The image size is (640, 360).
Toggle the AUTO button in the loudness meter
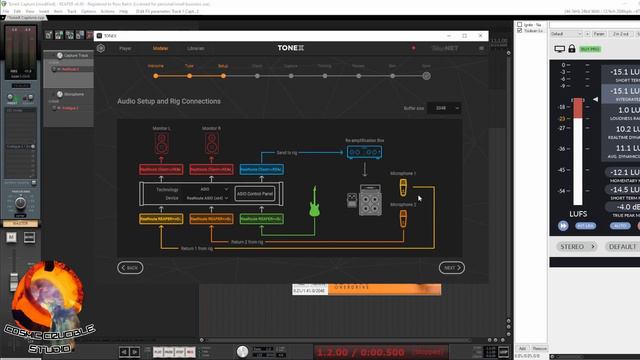pos(620,226)
